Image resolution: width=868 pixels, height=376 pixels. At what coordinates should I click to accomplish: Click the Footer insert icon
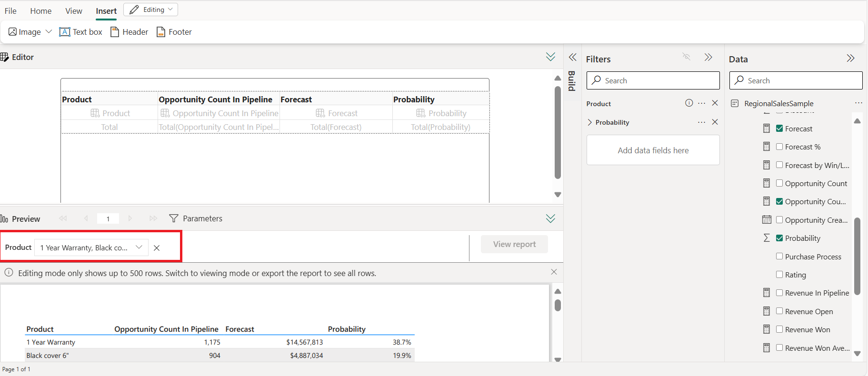coord(161,32)
